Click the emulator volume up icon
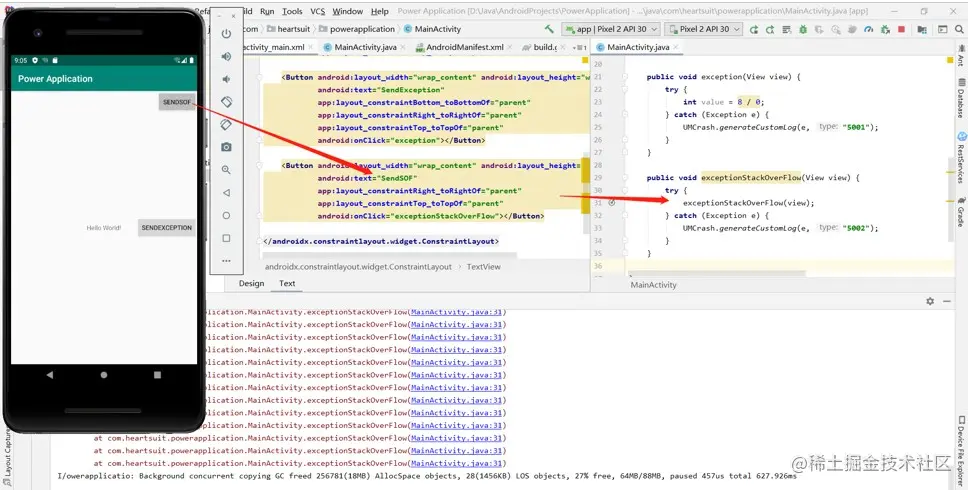968x490 pixels. [227, 57]
